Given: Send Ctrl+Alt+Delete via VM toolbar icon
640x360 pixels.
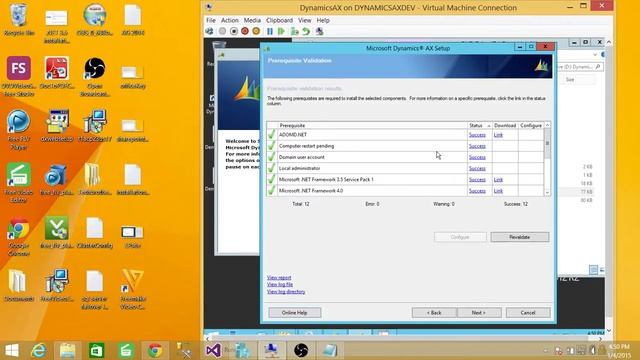Looking at the screenshot, I should [x=209, y=31].
